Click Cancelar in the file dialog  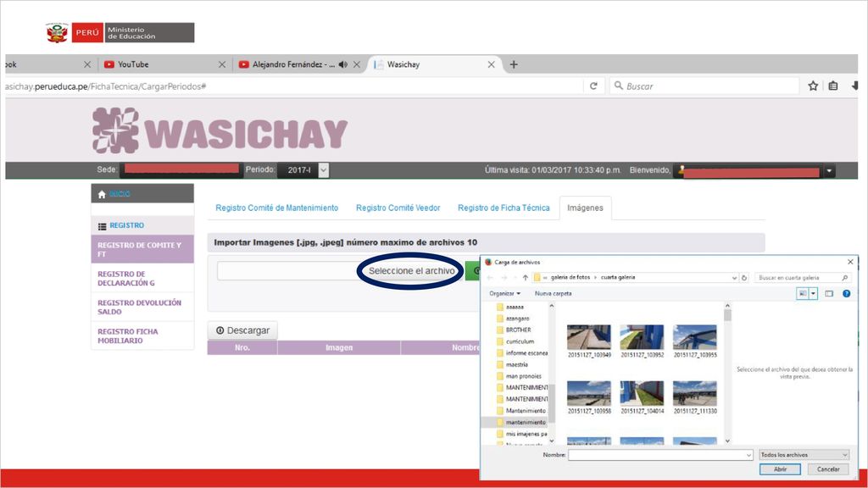click(828, 469)
